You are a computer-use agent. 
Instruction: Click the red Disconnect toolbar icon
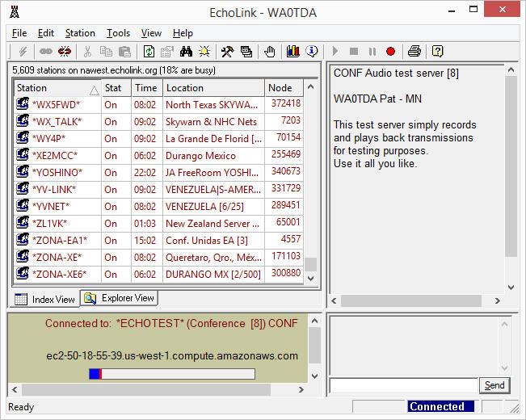[x=65, y=52]
